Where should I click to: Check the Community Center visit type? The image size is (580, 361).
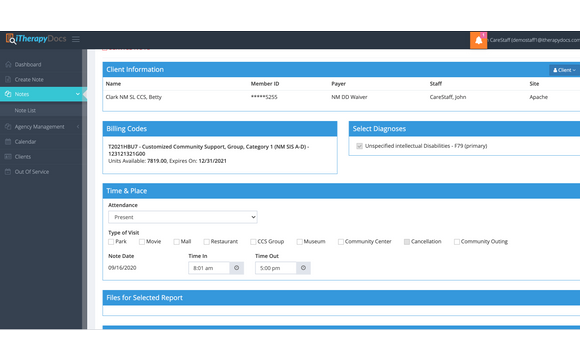[x=341, y=242]
